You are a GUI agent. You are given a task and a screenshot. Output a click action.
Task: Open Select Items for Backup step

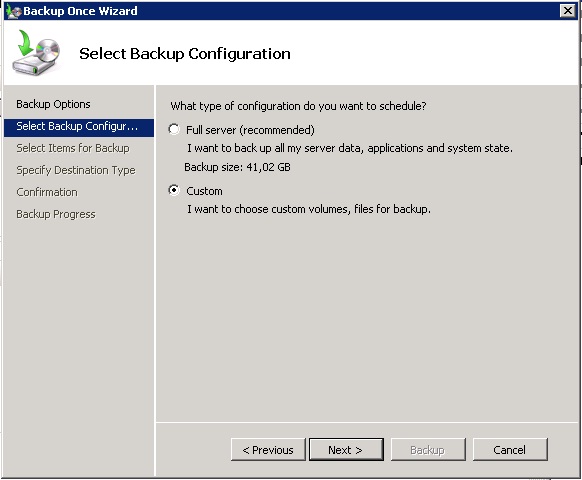(x=73, y=148)
